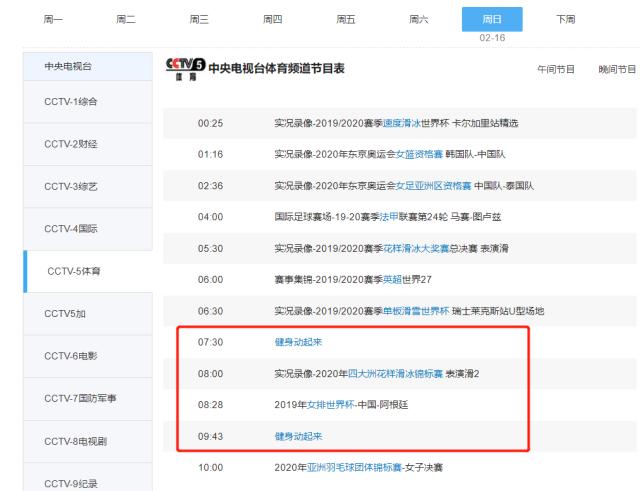This screenshot has width=641, height=491.
Task: Click the 04:00 time entry
Action: point(211,217)
